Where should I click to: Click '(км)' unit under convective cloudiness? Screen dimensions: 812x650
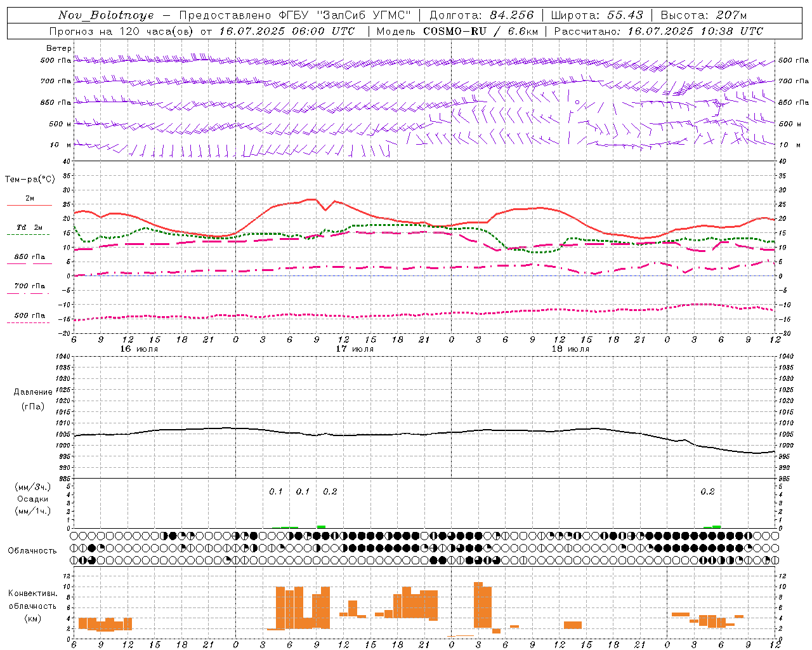pos(32,618)
